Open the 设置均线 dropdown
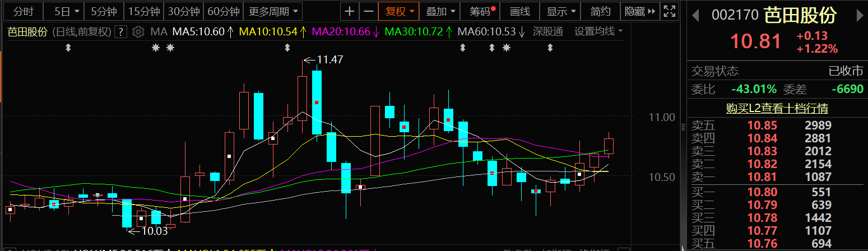 pos(598,32)
